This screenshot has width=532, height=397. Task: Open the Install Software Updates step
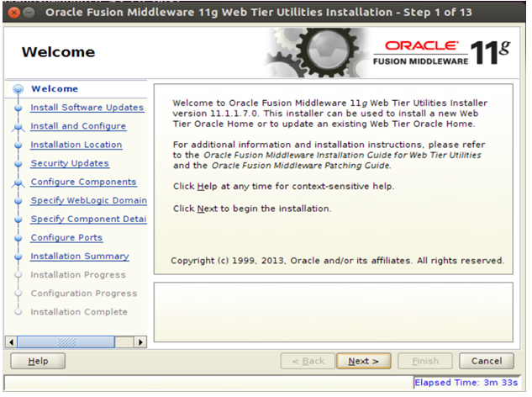[87, 108]
